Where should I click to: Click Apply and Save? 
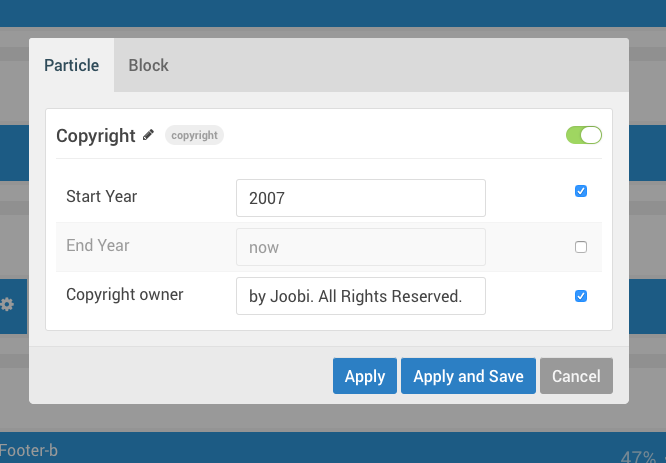[x=468, y=376]
